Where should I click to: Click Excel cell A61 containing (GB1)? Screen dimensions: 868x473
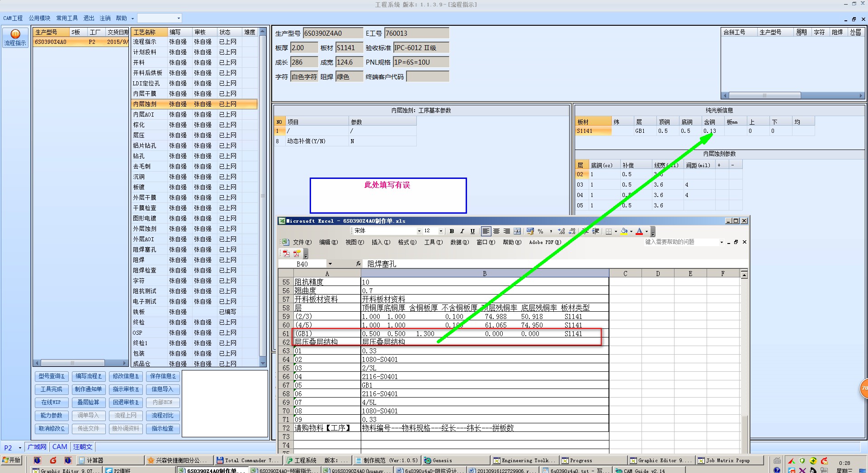click(x=327, y=334)
